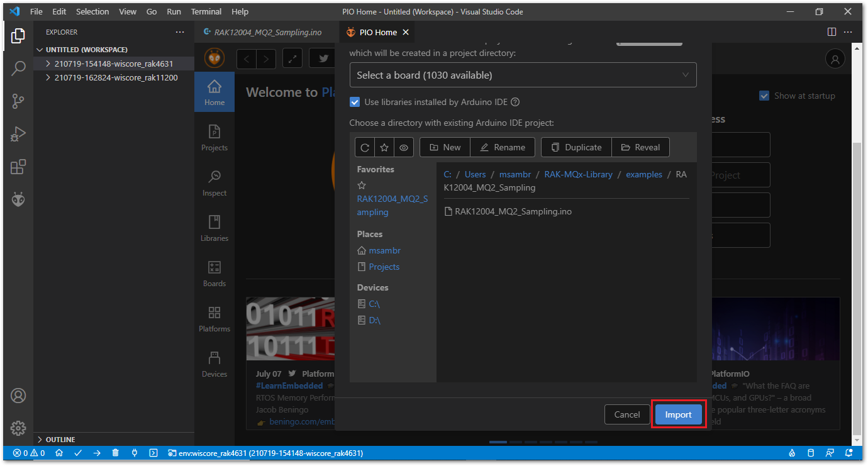Open the Devices section in PIO Home

coord(214,363)
